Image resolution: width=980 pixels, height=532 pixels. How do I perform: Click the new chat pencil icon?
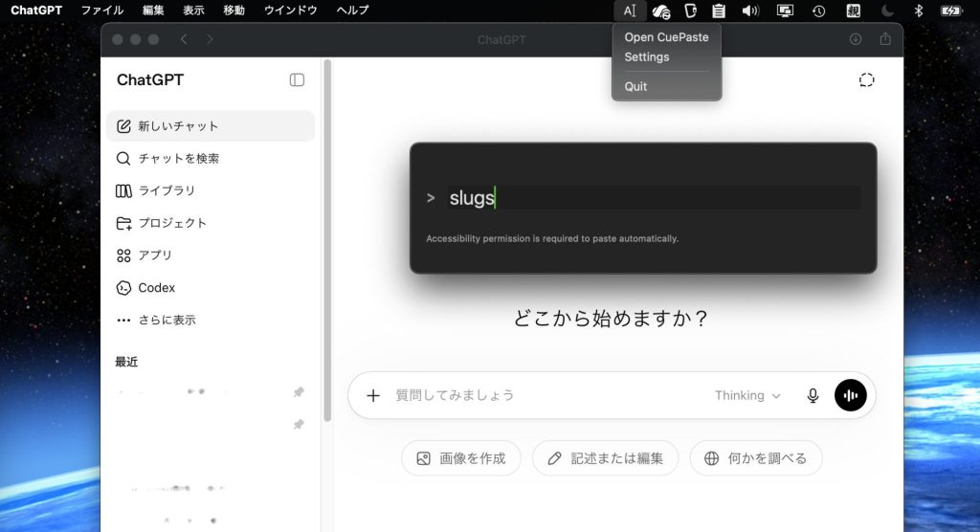(123, 126)
